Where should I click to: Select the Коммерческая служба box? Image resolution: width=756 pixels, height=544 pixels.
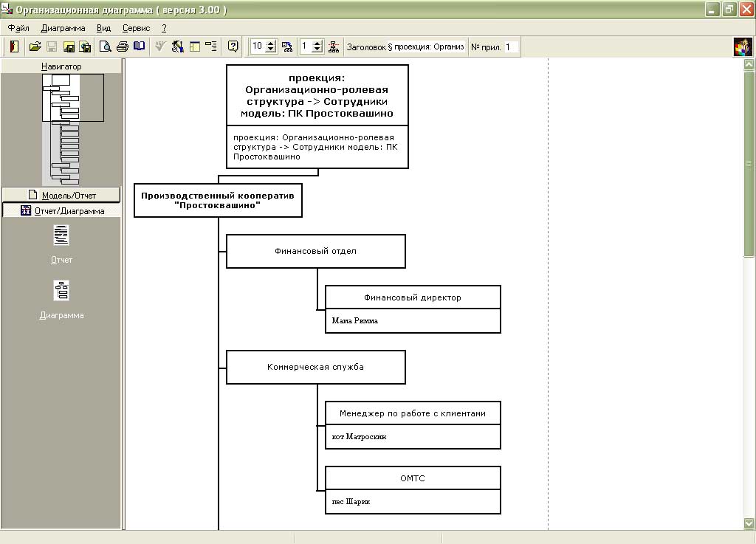316,367
